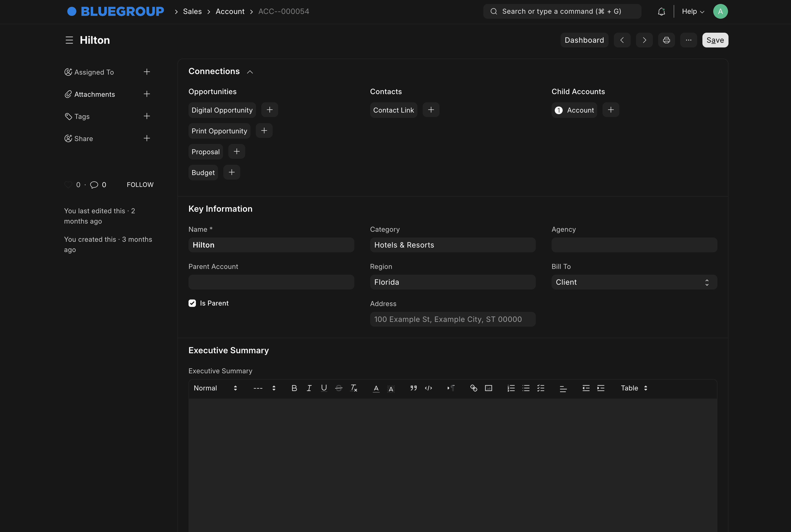Insert a blockquote
The image size is (791, 532).
pos(413,388)
